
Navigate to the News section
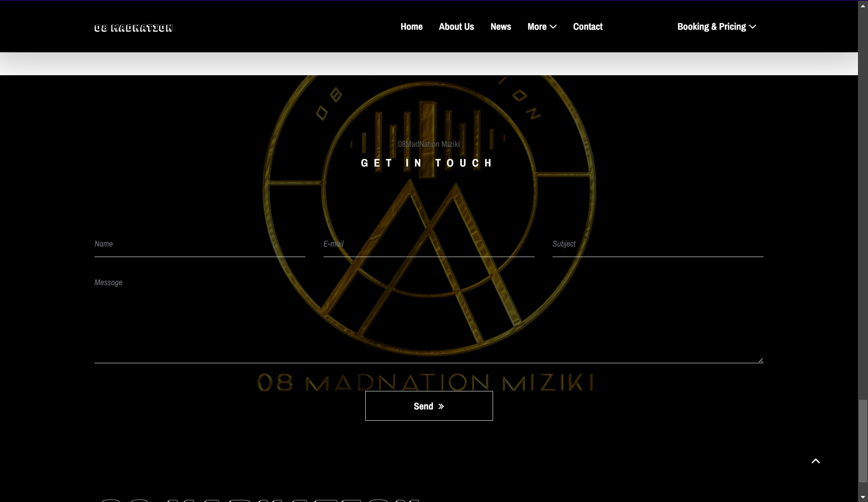click(x=500, y=27)
